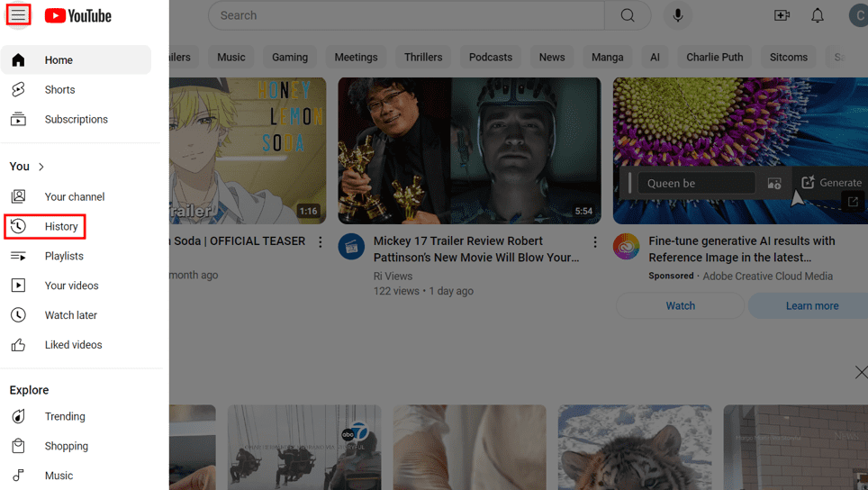This screenshot has width=868, height=490.
Task: Click the Learn more button
Action: coord(811,306)
